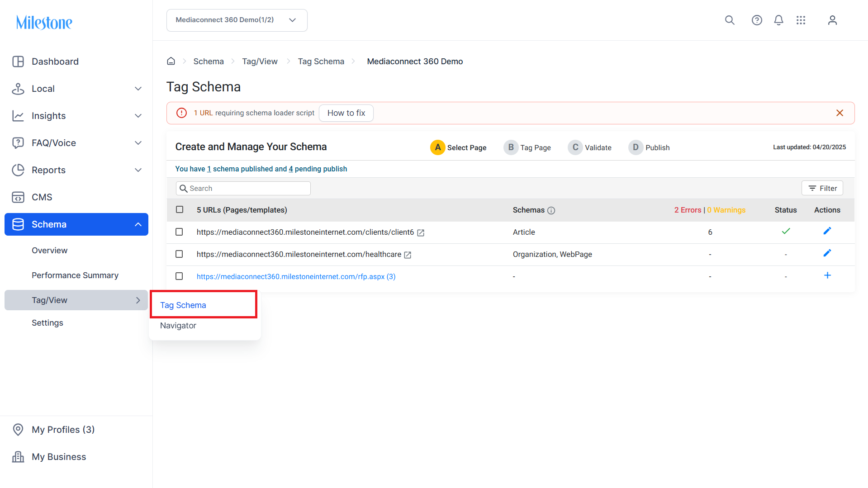This screenshot has height=488, width=868.
Task: Open client6 URL external link icon
Action: 421,232
